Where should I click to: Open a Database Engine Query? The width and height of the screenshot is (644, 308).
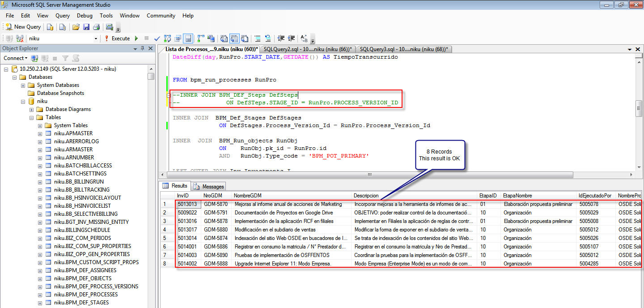(50, 27)
